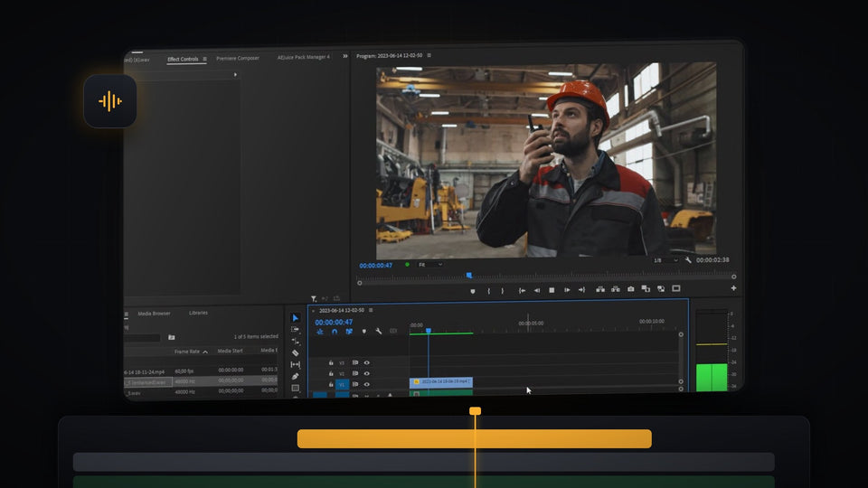Select the Pen tool
The height and width of the screenshot is (488, 868).
click(295, 376)
